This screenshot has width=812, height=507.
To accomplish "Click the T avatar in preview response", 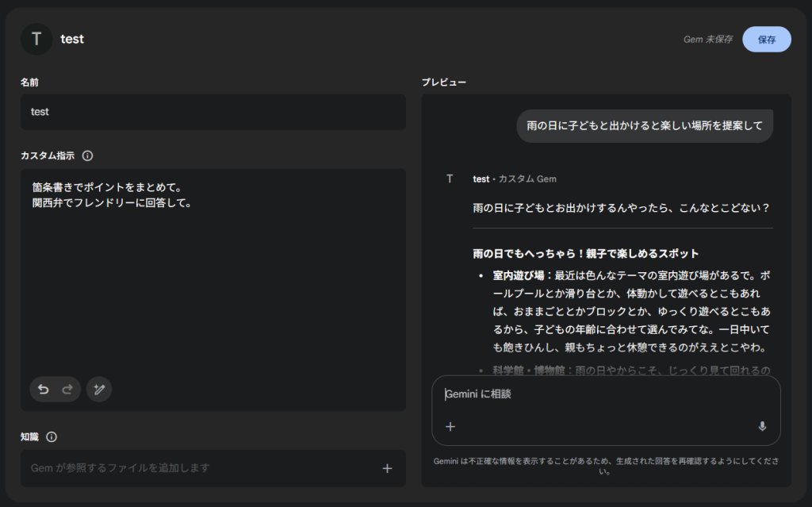I will [450, 179].
